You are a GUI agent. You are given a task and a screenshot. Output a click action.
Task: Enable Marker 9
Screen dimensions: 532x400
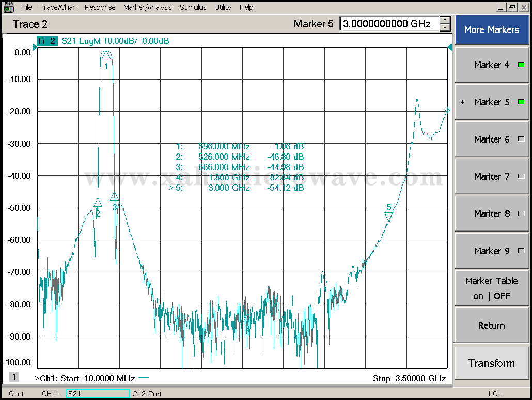pyautogui.click(x=491, y=251)
